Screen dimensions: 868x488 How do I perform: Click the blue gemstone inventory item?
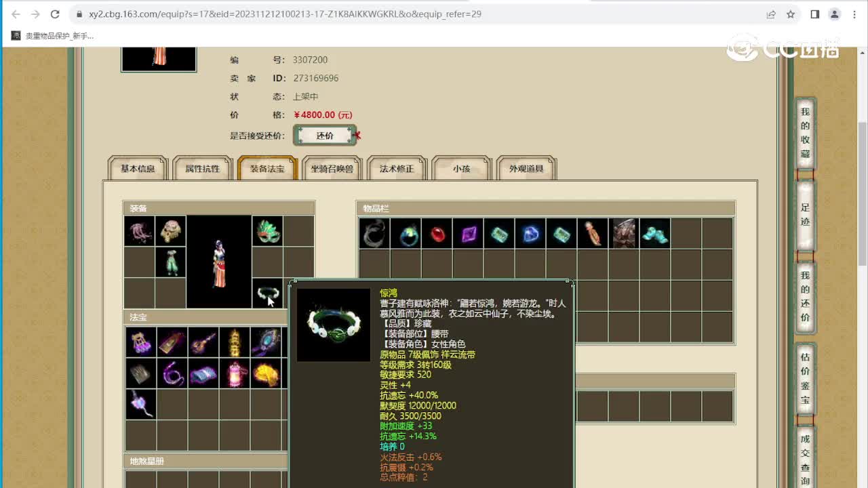click(x=530, y=233)
